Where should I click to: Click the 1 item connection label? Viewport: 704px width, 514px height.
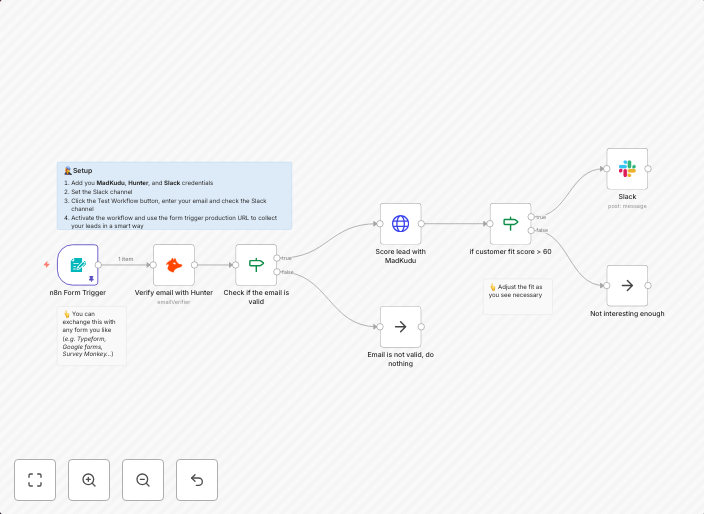tap(126, 259)
